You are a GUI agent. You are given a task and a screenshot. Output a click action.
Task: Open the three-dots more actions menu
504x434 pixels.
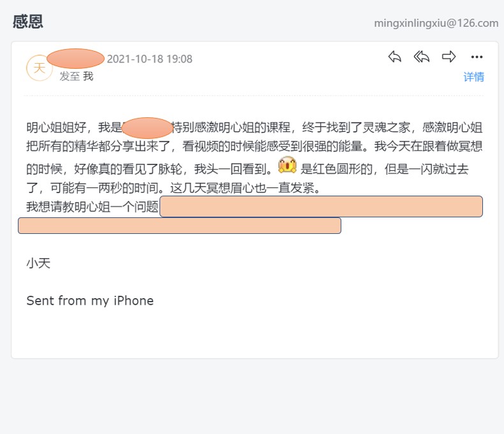pyautogui.click(x=477, y=57)
